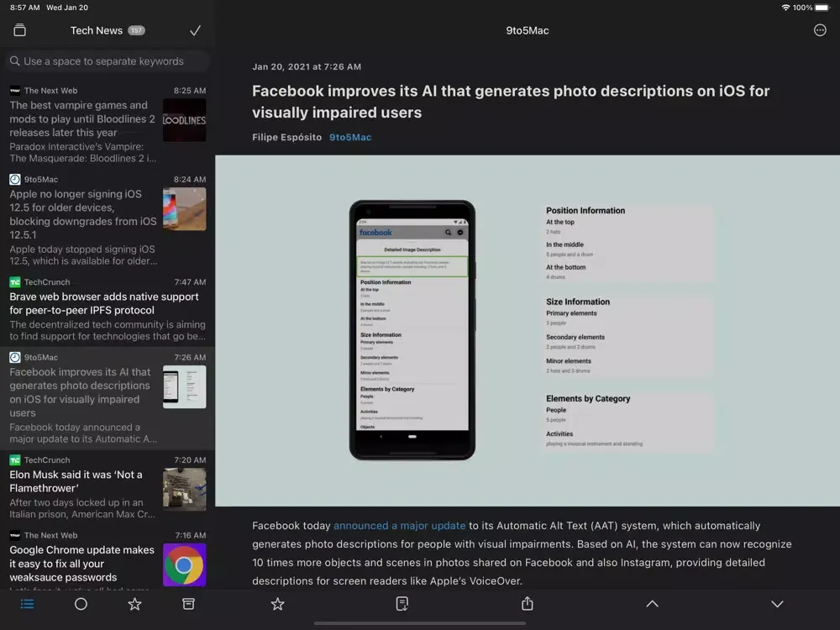
Task: Mark all Tech News as read checkmark
Action: point(195,30)
